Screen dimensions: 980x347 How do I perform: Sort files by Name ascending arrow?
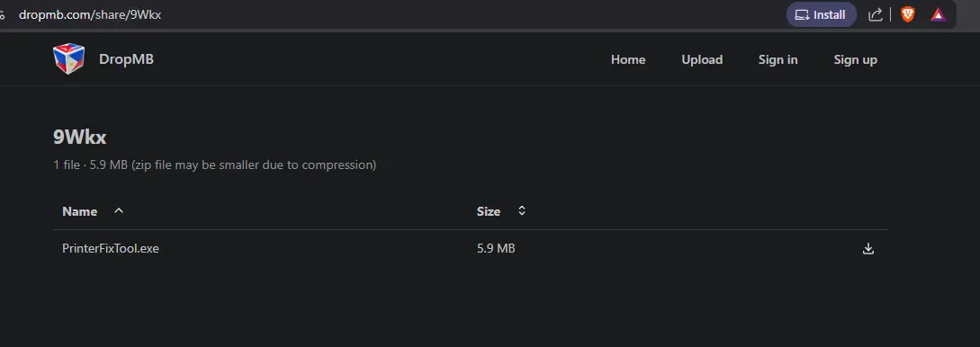119,211
